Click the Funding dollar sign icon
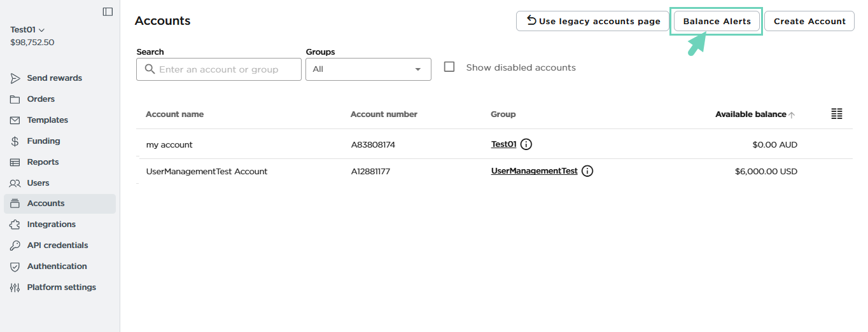 click(x=15, y=141)
